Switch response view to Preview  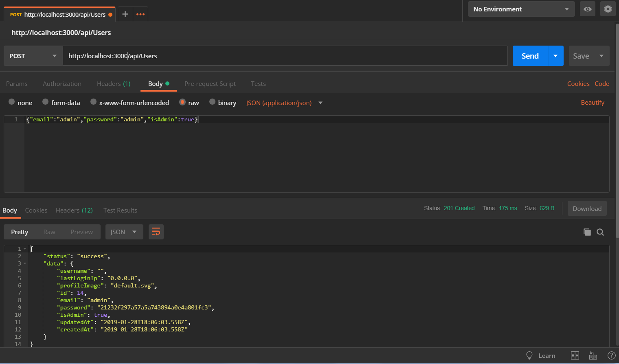pos(81,232)
